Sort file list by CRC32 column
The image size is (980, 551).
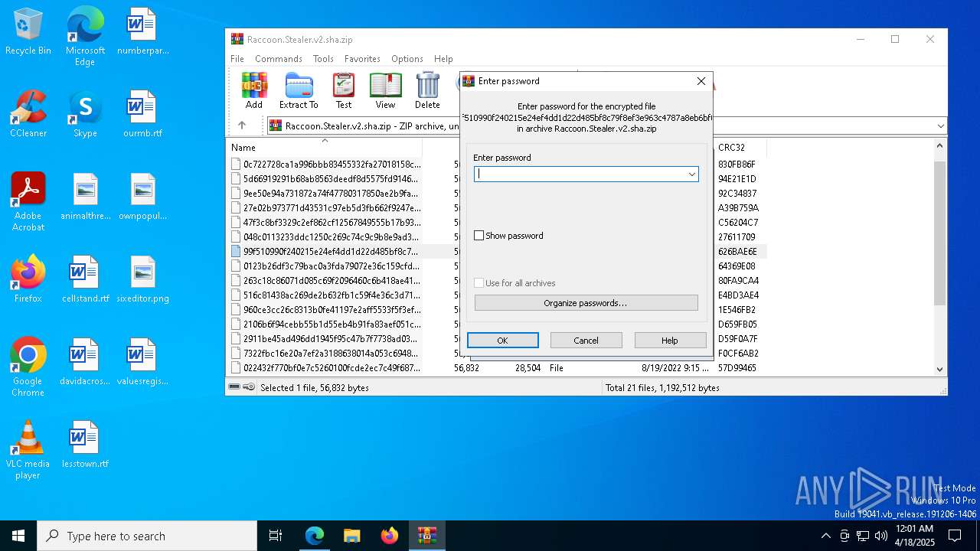coord(740,147)
